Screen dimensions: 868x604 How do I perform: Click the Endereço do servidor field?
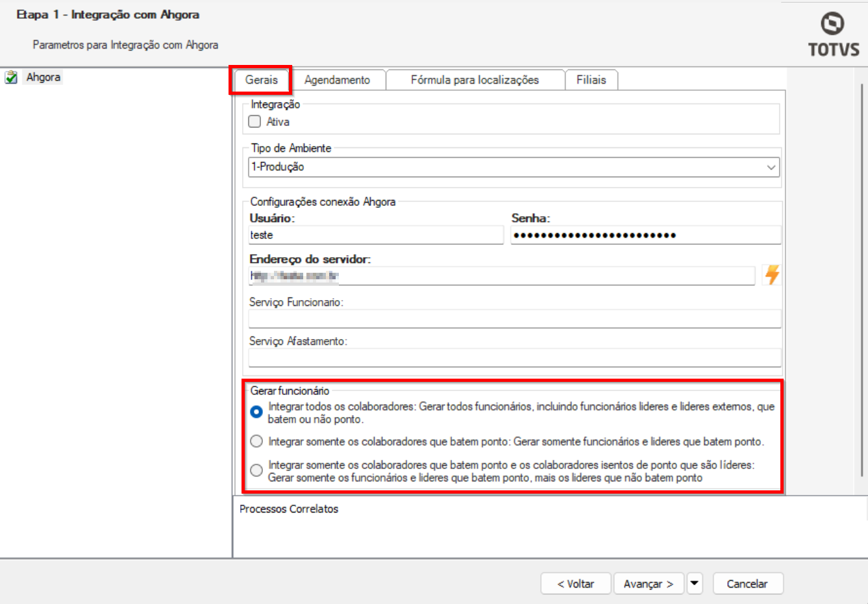[501, 275]
